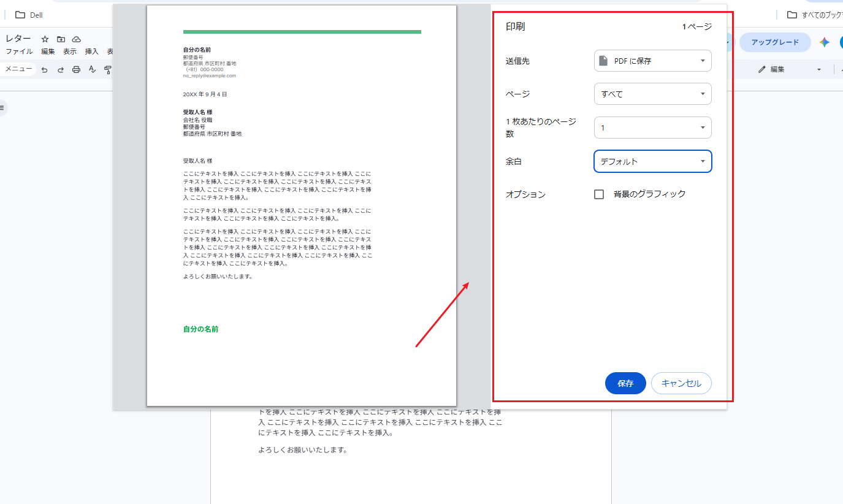Show the document outline icon on left edge
843x504 pixels.
coord(2,108)
